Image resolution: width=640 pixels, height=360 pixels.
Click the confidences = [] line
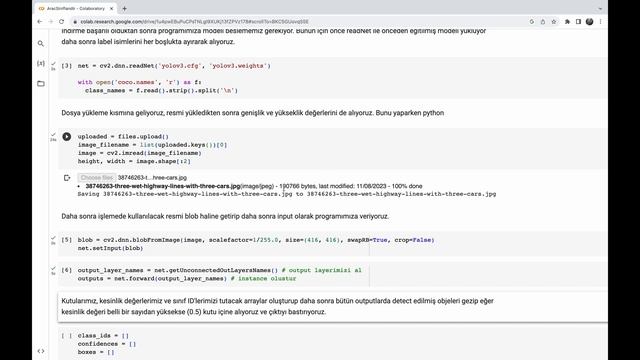(x=107, y=344)
